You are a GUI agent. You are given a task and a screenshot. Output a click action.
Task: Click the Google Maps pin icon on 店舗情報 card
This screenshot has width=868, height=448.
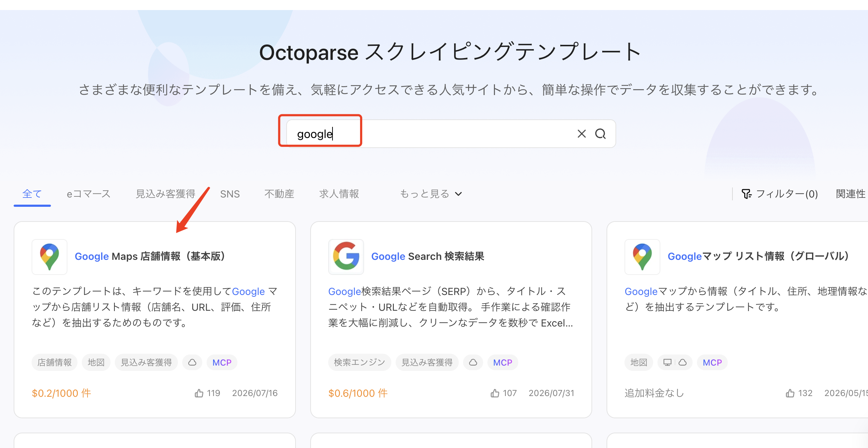pos(49,257)
